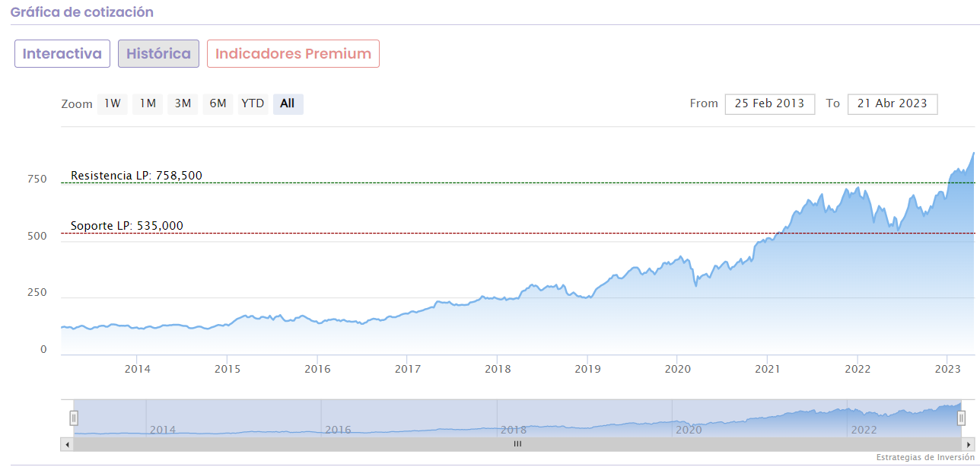980x467 pixels.
Task: Click the Resistencia LP line label
Action: (x=137, y=176)
